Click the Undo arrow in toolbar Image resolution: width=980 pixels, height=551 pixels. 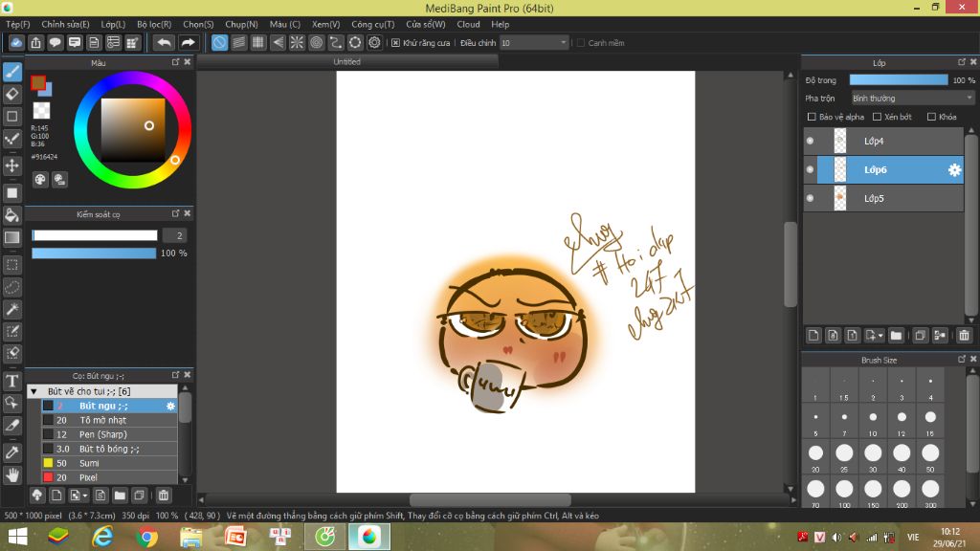(165, 42)
